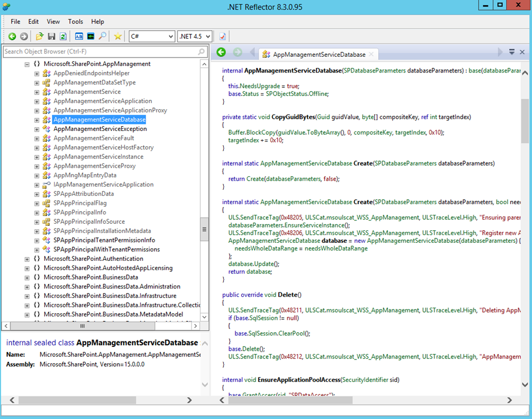
Task: Click the toolbar Forward navigation arrow
Action: 24,37
